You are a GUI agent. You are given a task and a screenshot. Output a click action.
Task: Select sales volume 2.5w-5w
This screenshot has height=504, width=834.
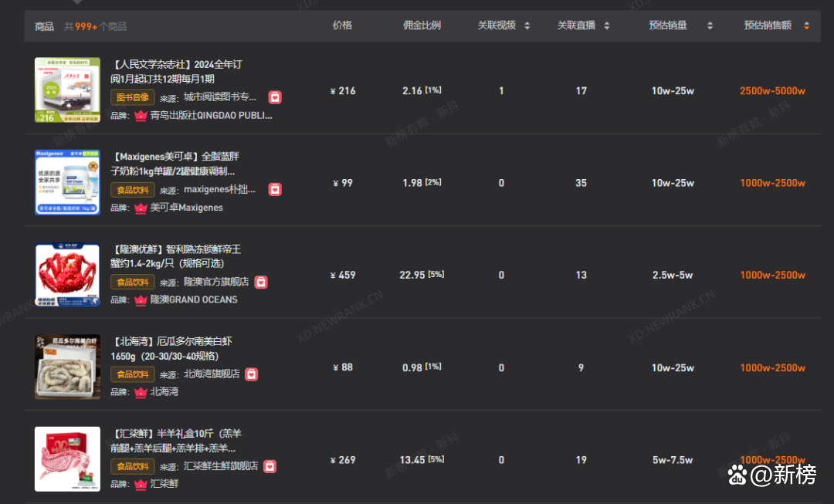pyautogui.click(x=673, y=276)
